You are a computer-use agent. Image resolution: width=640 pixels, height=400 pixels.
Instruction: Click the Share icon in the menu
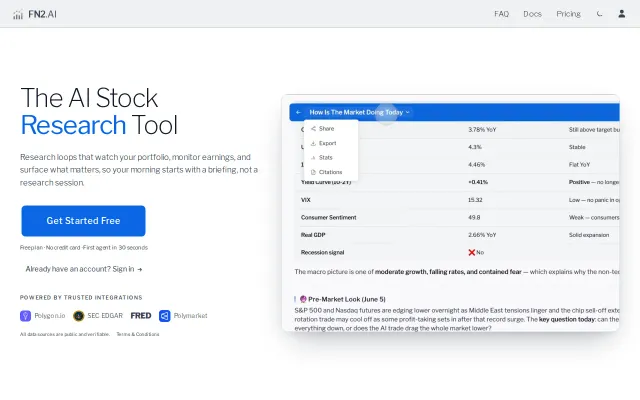(313, 129)
